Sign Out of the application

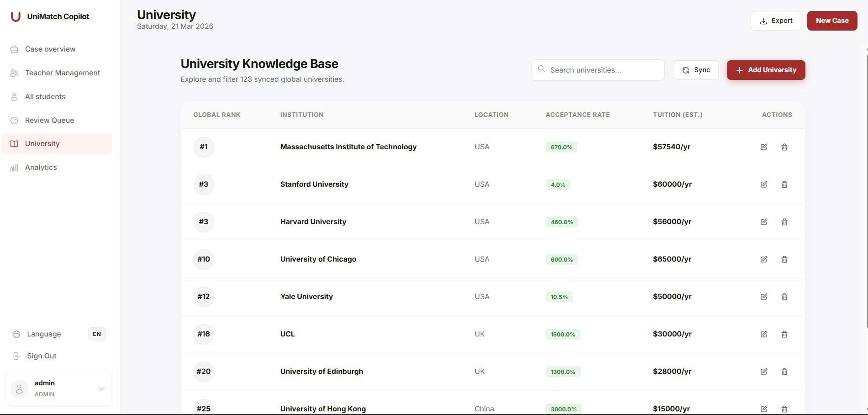(x=42, y=356)
